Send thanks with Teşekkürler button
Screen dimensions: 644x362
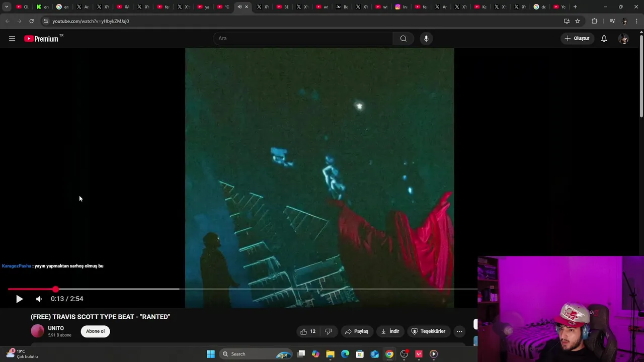(x=429, y=331)
